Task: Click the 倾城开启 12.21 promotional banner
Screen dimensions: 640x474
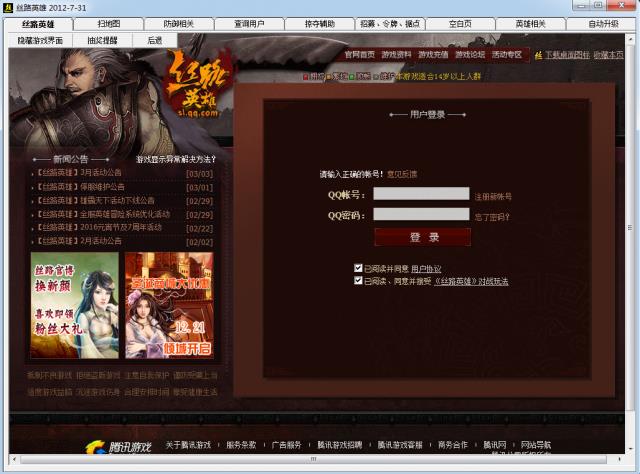Action: tap(169, 305)
